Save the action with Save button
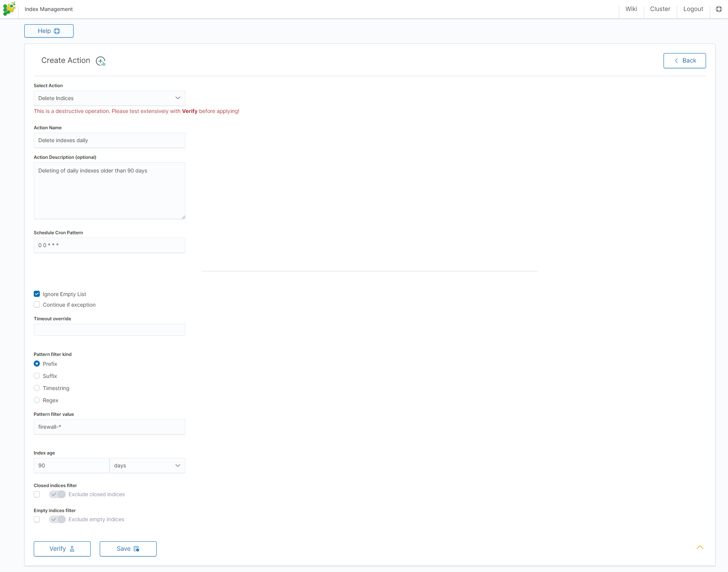The image size is (728, 572). pyautogui.click(x=128, y=549)
